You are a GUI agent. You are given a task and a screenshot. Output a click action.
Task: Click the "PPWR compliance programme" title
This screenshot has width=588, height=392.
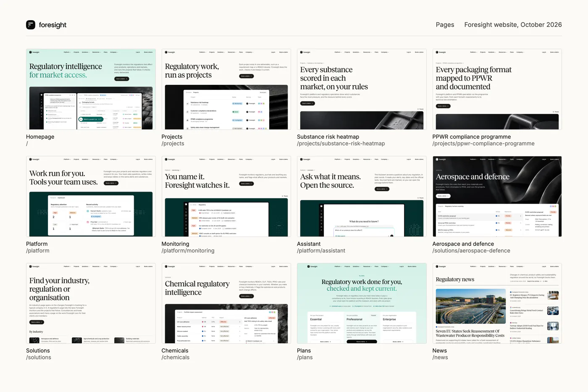(x=472, y=137)
